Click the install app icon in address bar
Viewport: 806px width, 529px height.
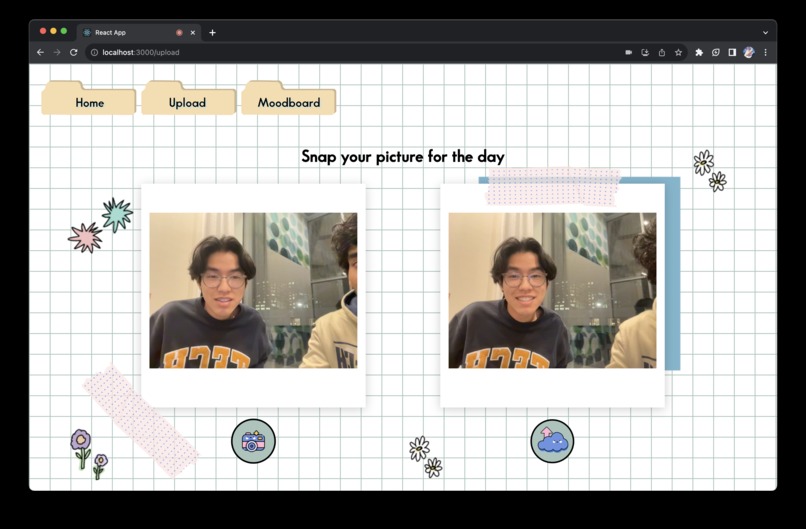pyautogui.click(x=645, y=52)
